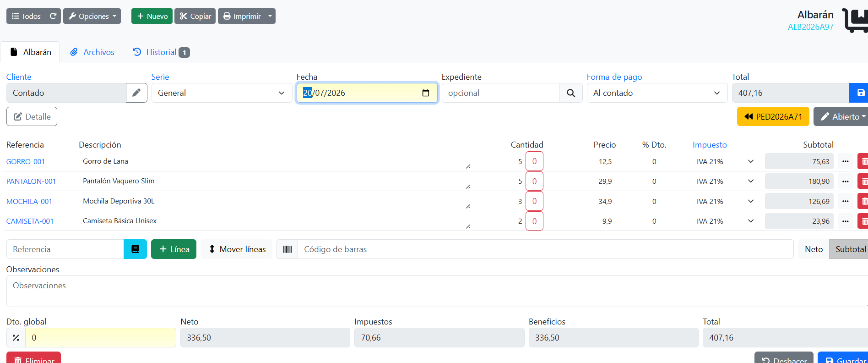Open the Historial tab
Image resolution: width=868 pixels, height=363 pixels.
(x=161, y=52)
